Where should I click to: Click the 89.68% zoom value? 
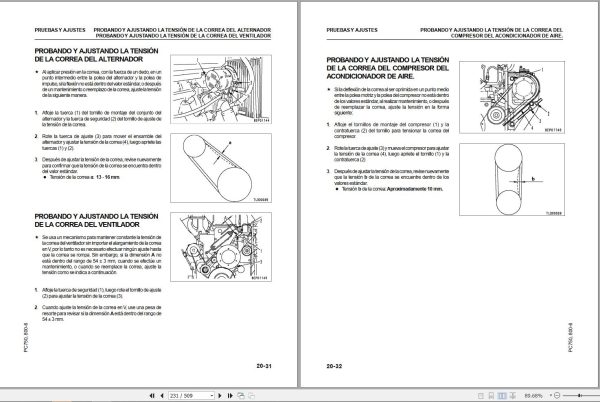point(533,395)
